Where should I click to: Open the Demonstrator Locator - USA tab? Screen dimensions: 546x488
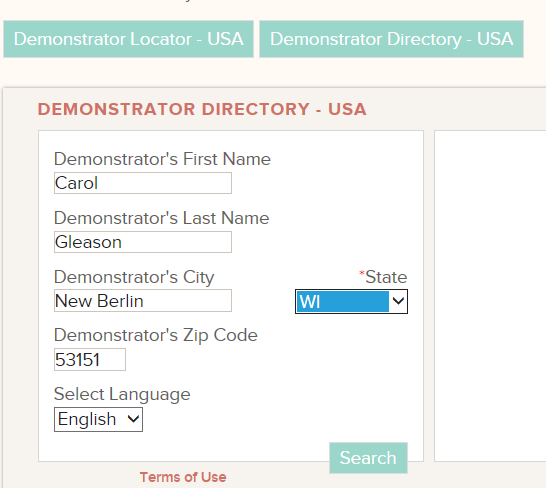pos(128,39)
